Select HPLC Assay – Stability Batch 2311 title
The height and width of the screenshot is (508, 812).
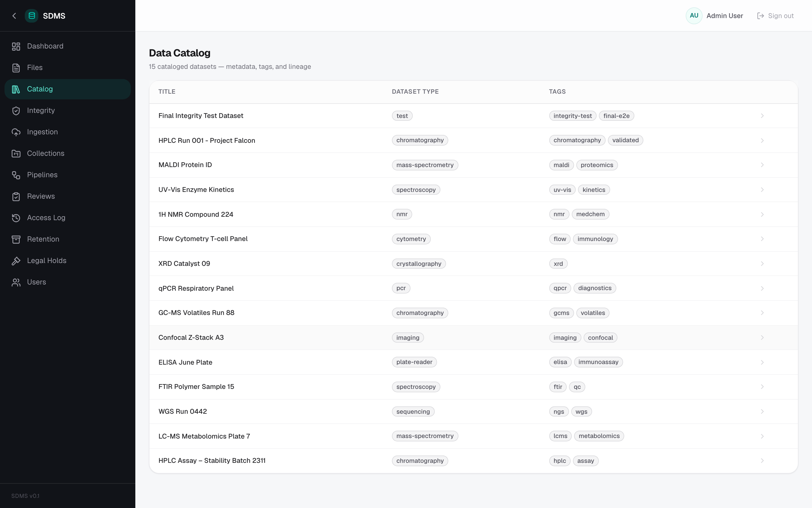point(212,461)
